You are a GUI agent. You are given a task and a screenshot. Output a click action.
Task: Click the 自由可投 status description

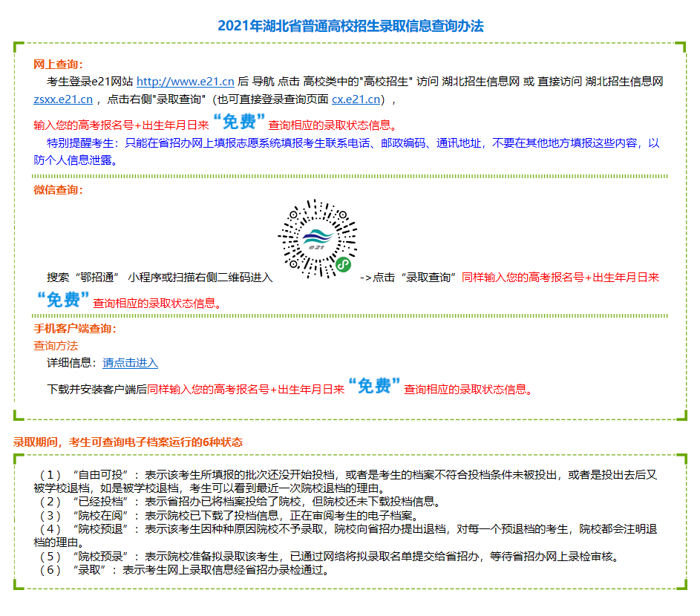[x=346, y=481]
